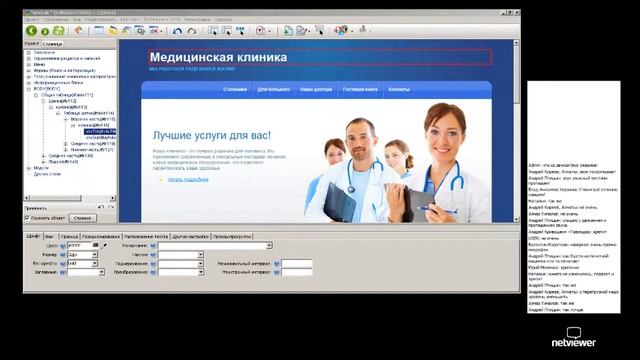Select the 'Информационные блоки' tree item
Image resolution: width=640 pixels, height=360 pixels.
(58, 82)
